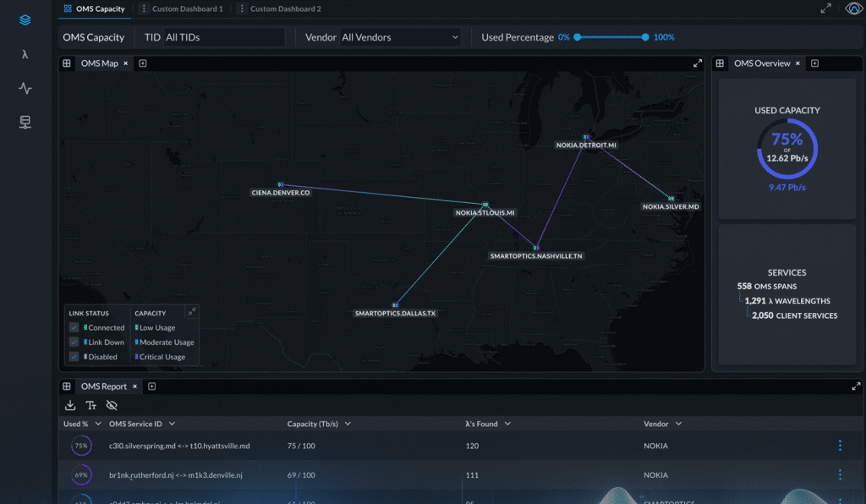
Task: Open the OMS Overview panel grid icon
Action: (x=720, y=63)
